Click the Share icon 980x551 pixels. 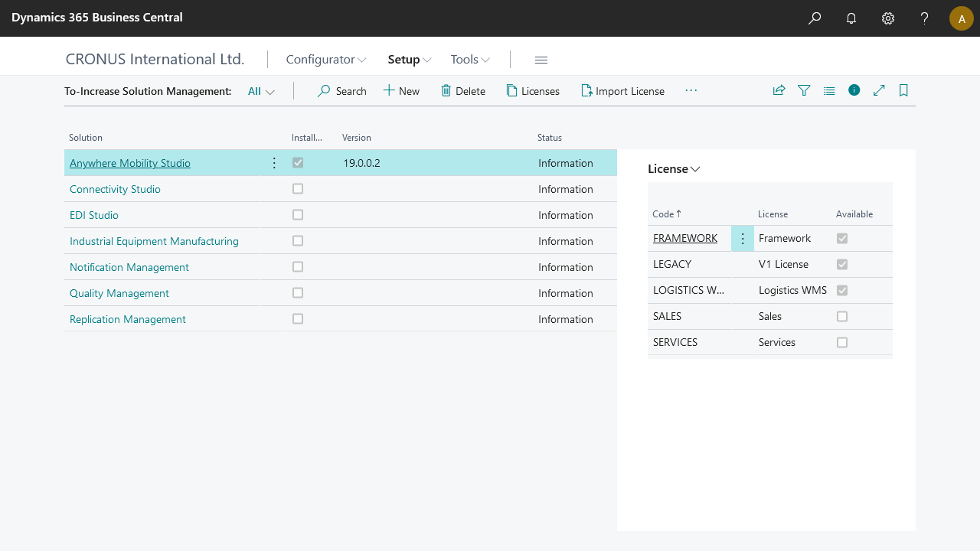tap(779, 90)
